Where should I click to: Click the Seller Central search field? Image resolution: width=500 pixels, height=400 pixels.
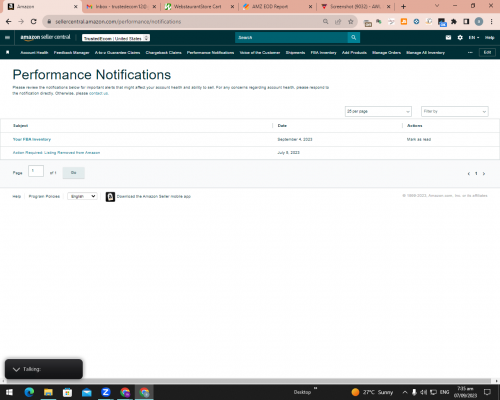[x=291, y=38]
